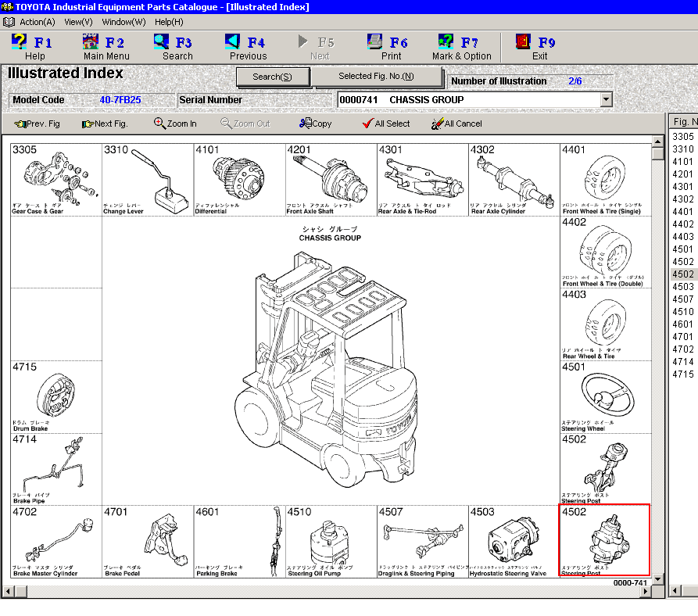Select 4601 in the Fig. No. list
The image size is (698, 616).
click(683, 324)
